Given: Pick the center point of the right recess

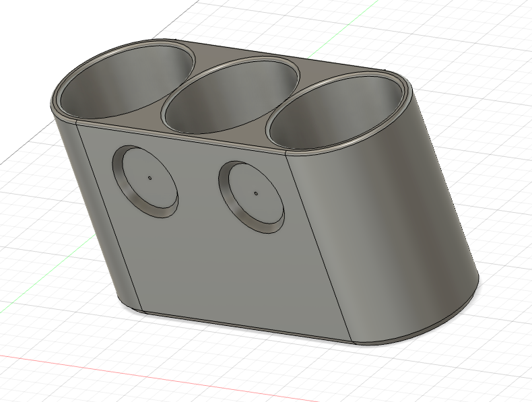Looking at the screenshot, I should (257, 193).
